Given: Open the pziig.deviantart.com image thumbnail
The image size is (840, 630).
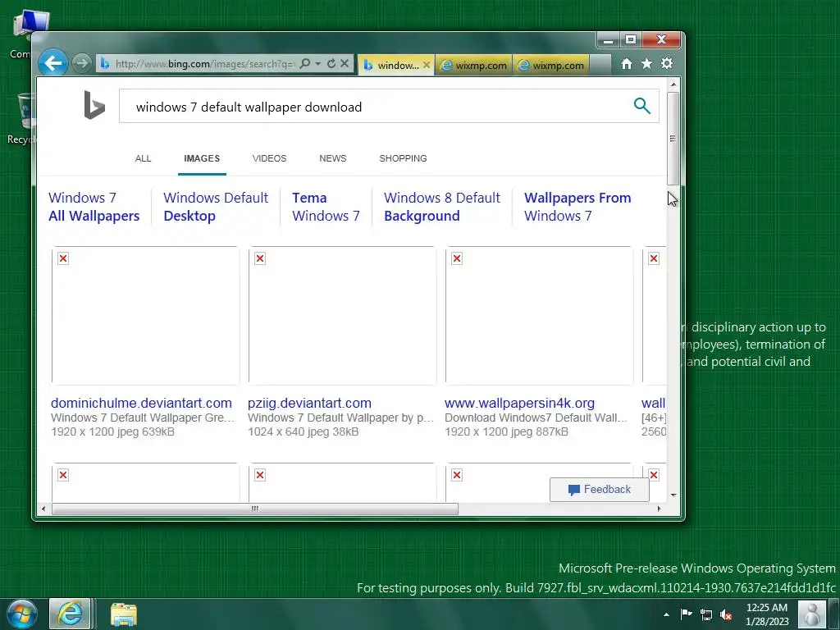Looking at the screenshot, I should point(342,316).
